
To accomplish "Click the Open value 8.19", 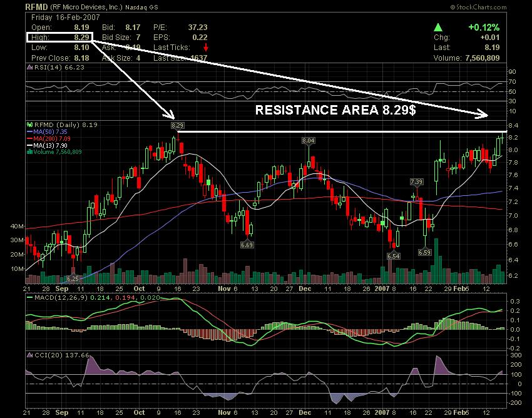I will click(x=82, y=28).
